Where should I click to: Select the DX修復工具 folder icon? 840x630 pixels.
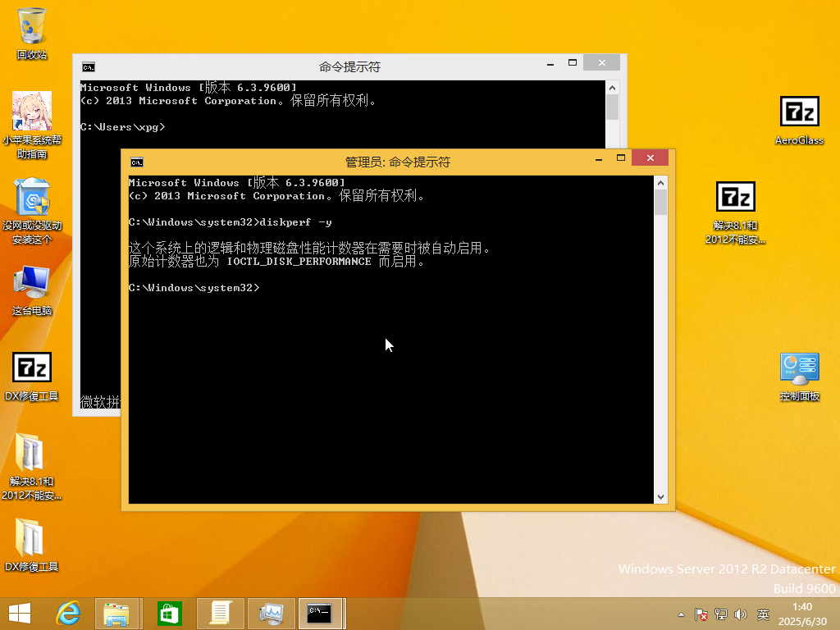[32, 546]
